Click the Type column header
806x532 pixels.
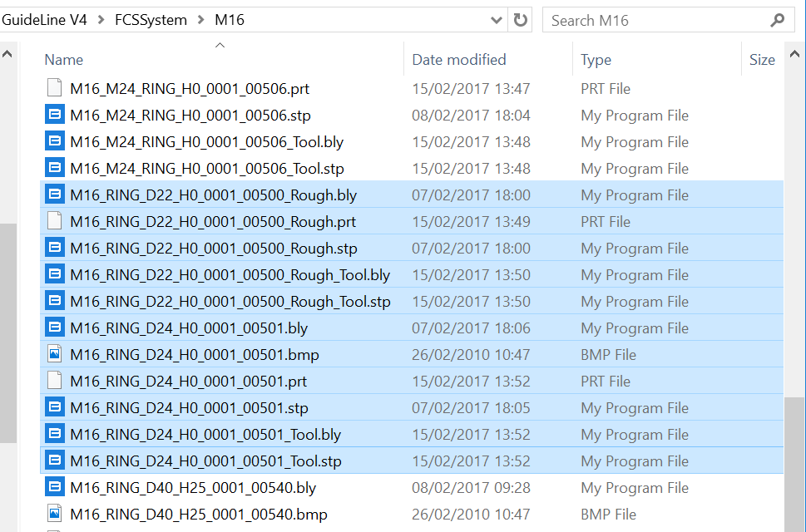pos(596,60)
